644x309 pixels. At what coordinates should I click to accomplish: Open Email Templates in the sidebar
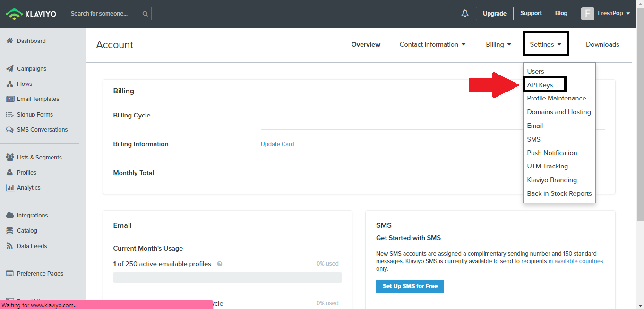tap(38, 99)
